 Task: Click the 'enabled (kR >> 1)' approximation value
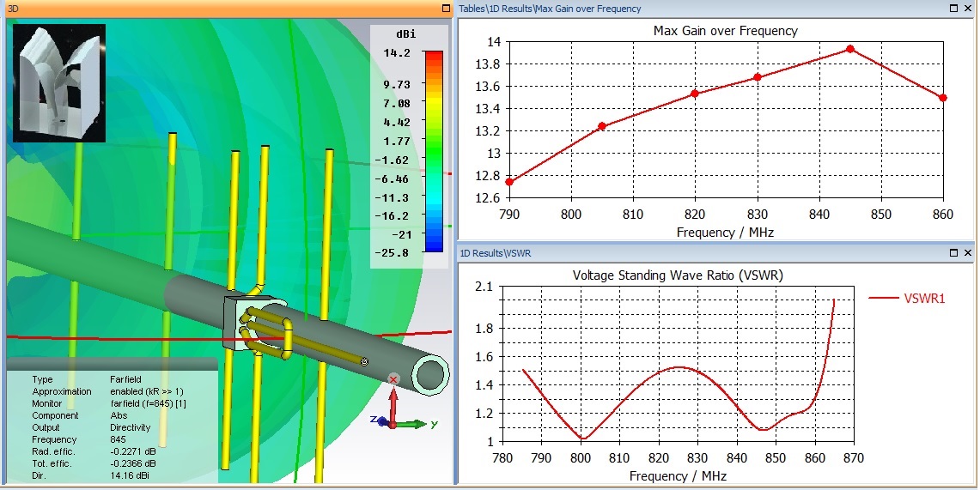(147, 391)
